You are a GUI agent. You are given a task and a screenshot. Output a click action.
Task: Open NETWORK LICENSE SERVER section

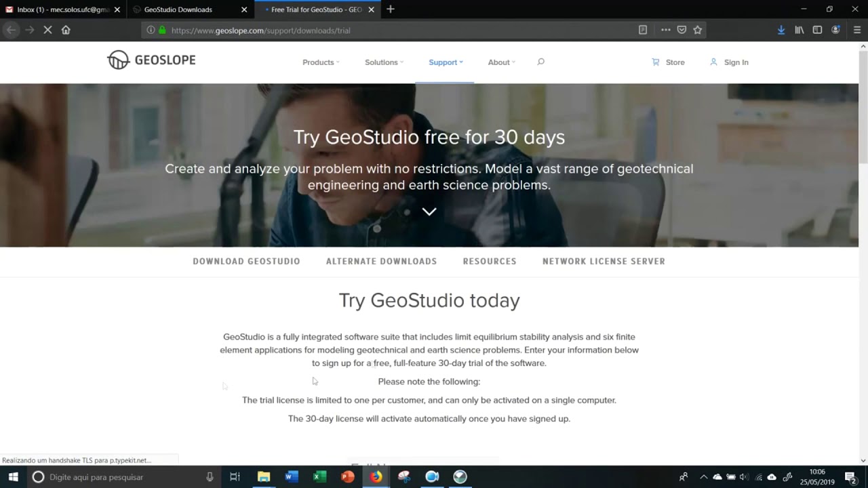click(604, 261)
